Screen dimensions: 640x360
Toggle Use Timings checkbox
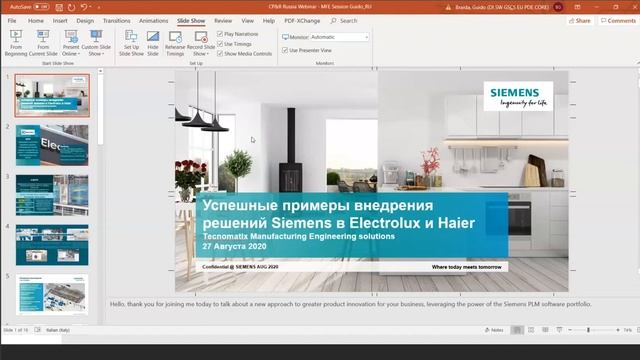click(220, 44)
